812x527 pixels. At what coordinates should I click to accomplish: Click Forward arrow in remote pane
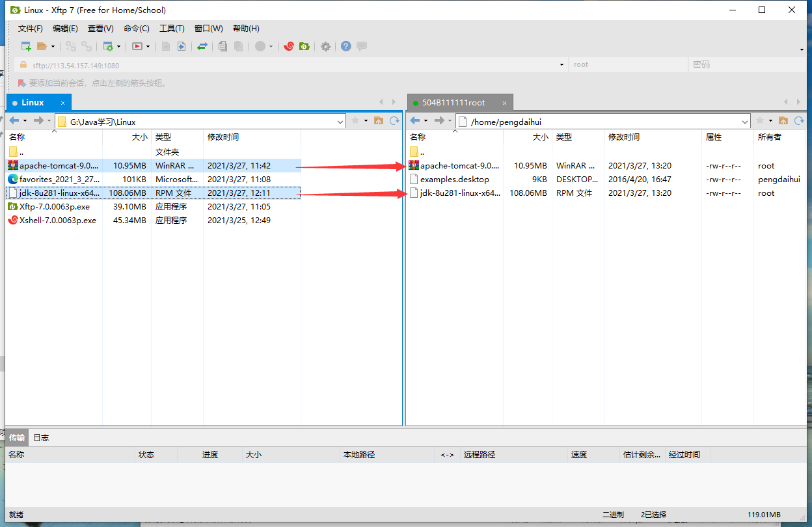pyautogui.click(x=439, y=120)
